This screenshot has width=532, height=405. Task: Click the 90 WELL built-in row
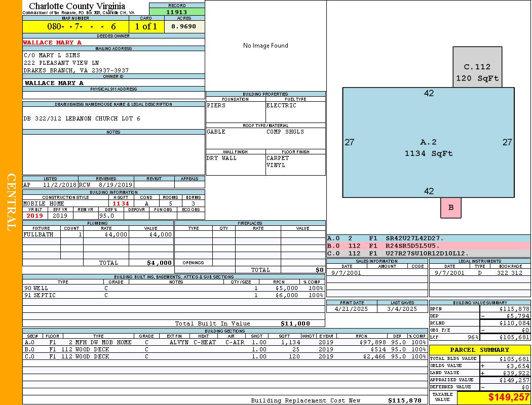(173, 288)
